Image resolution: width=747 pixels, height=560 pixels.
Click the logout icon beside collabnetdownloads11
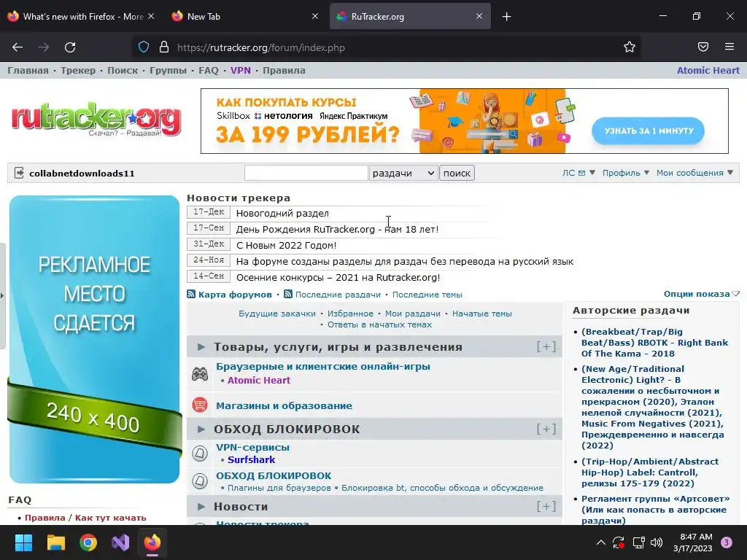click(19, 173)
